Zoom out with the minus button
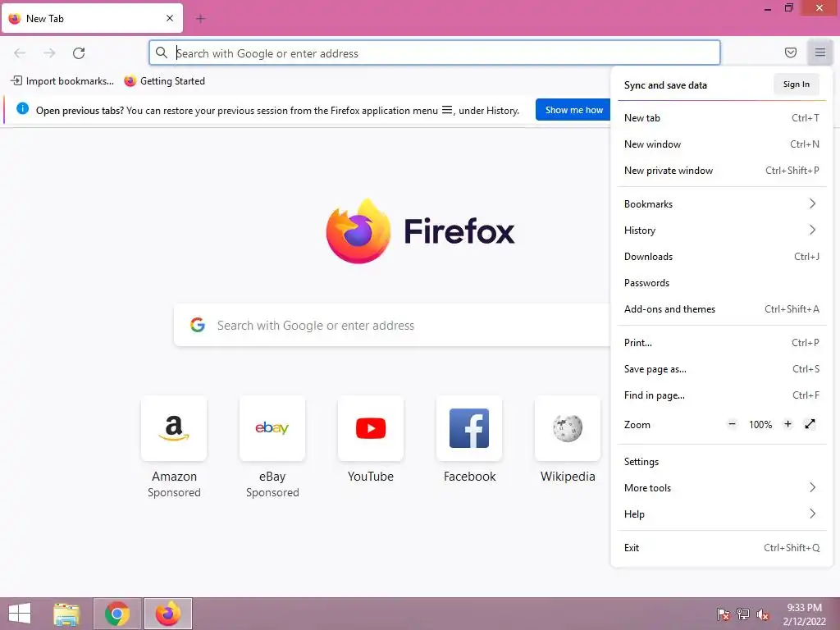The width and height of the screenshot is (840, 630). coord(732,424)
